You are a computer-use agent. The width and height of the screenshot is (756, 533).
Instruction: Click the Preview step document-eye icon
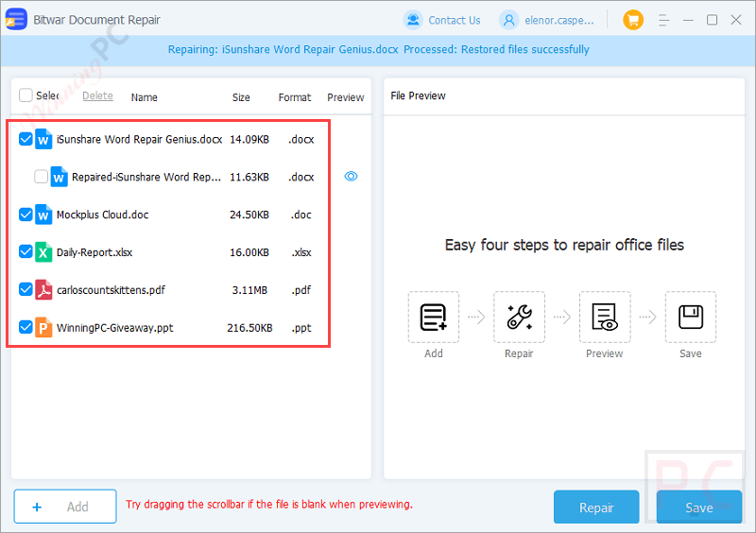(x=605, y=317)
